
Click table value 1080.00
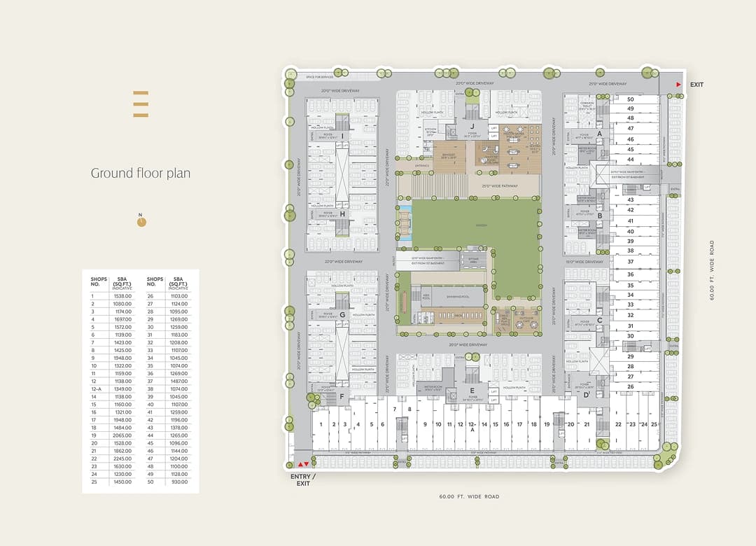click(x=122, y=304)
